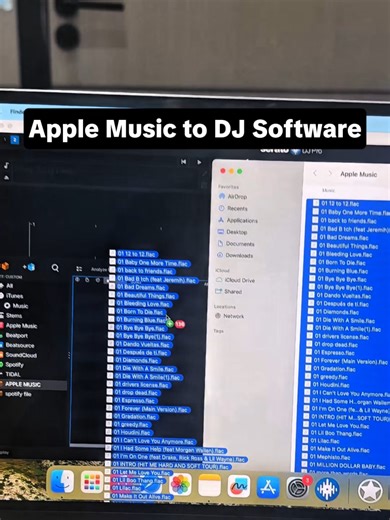This screenshot has width=390, height=520.
Task: Select '01 Gradation.flac' in Finder
Action: (x=334, y=369)
